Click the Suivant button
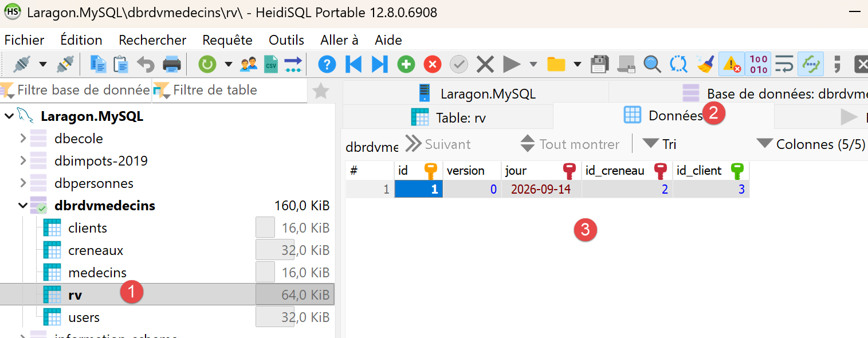Image resolution: width=868 pixels, height=338 pixels. [x=438, y=144]
